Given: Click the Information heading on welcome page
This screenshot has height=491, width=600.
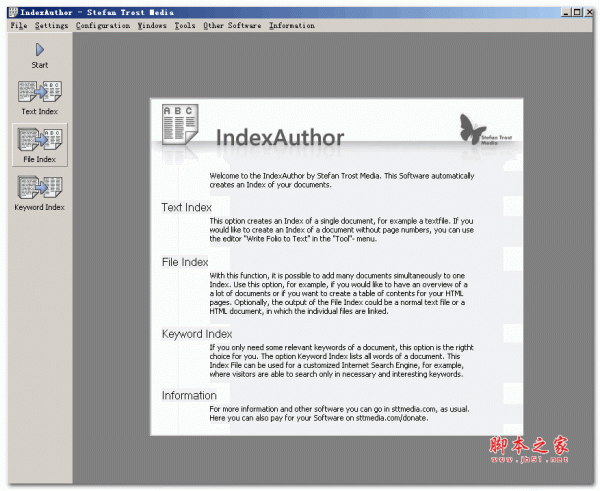Looking at the screenshot, I should 189,395.
